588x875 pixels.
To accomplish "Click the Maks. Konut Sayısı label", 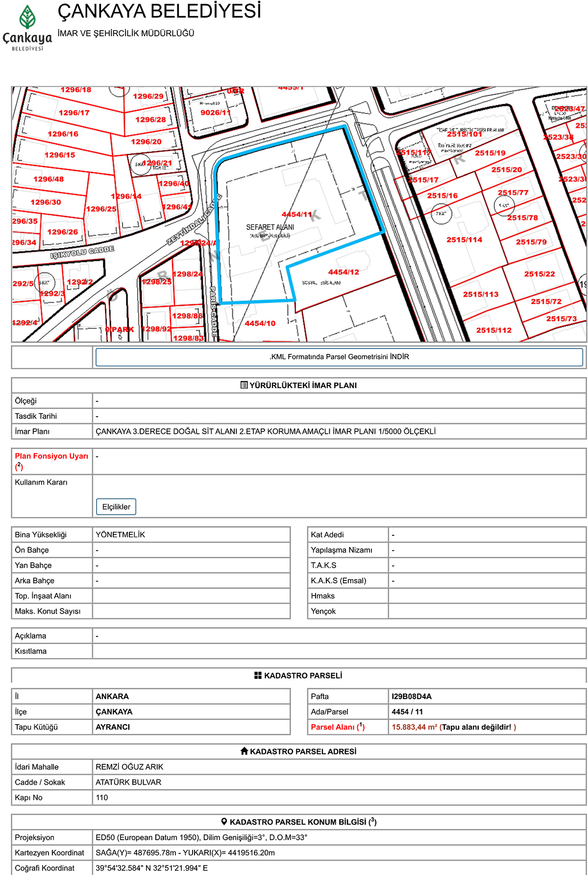I will coord(48,611).
